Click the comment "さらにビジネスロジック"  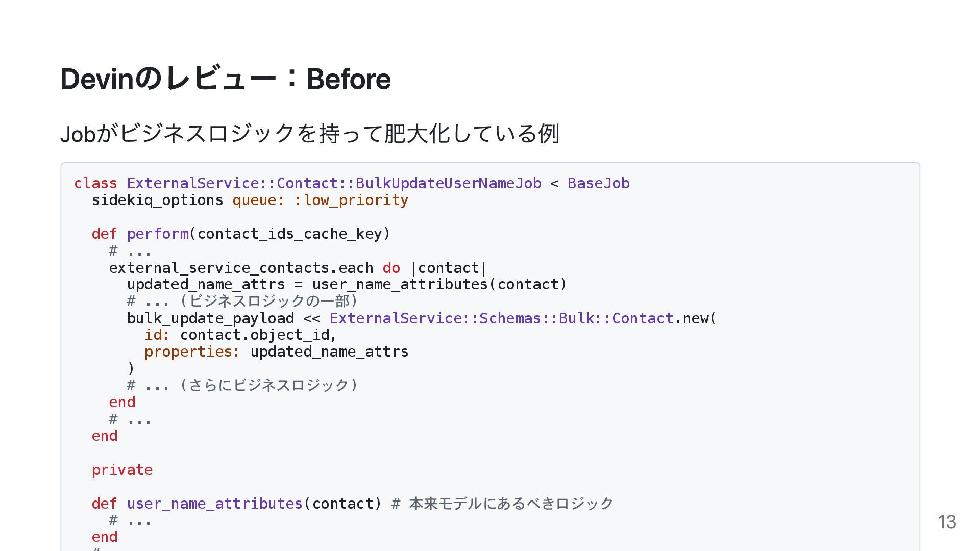pos(269,385)
